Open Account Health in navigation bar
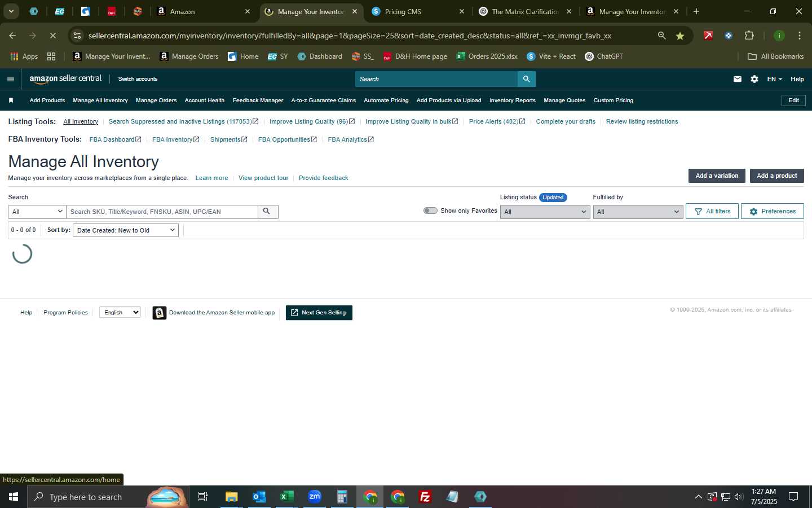 coord(205,100)
